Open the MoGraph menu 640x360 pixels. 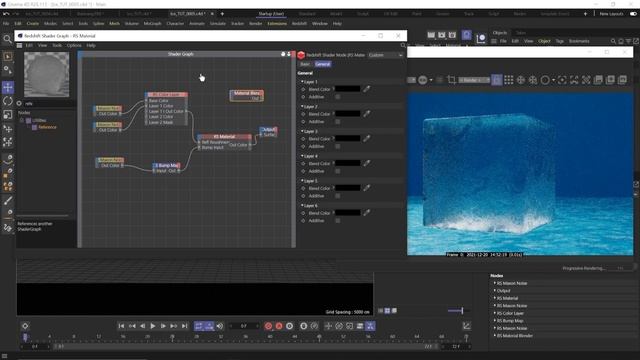click(x=152, y=24)
